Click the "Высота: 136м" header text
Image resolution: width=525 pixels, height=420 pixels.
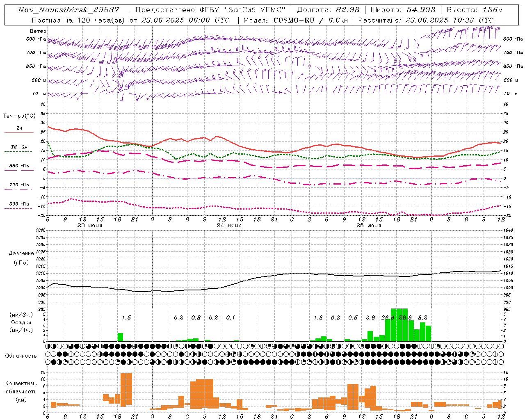[x=475, y=10]
